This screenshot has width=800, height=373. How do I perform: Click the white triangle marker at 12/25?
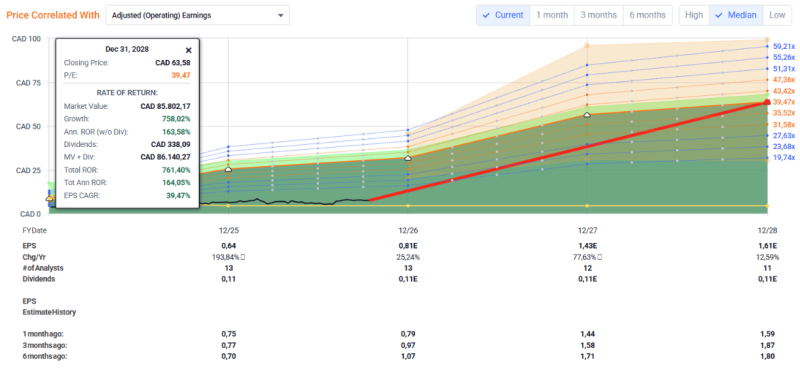(x=228, y=169)
